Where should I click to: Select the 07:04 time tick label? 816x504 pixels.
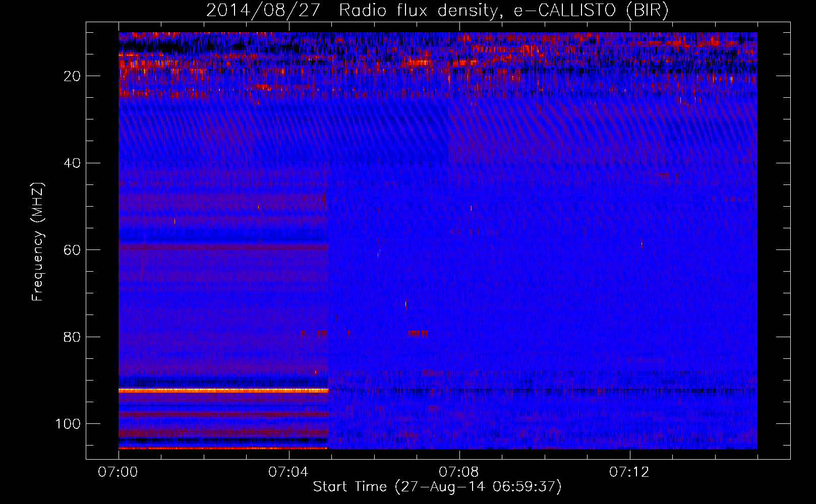pyautogui.click(x=288, y=472)
